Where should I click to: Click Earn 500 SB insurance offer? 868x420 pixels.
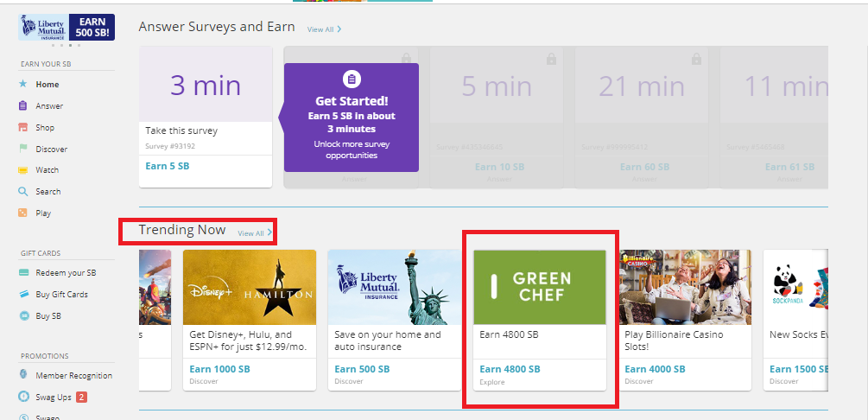click(x=362, y=369)
